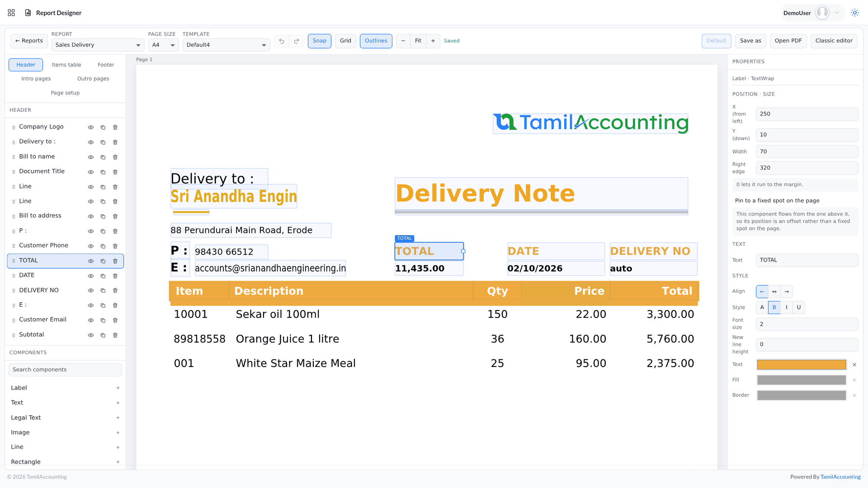Delete the TOTAL component

coord(115,261)
